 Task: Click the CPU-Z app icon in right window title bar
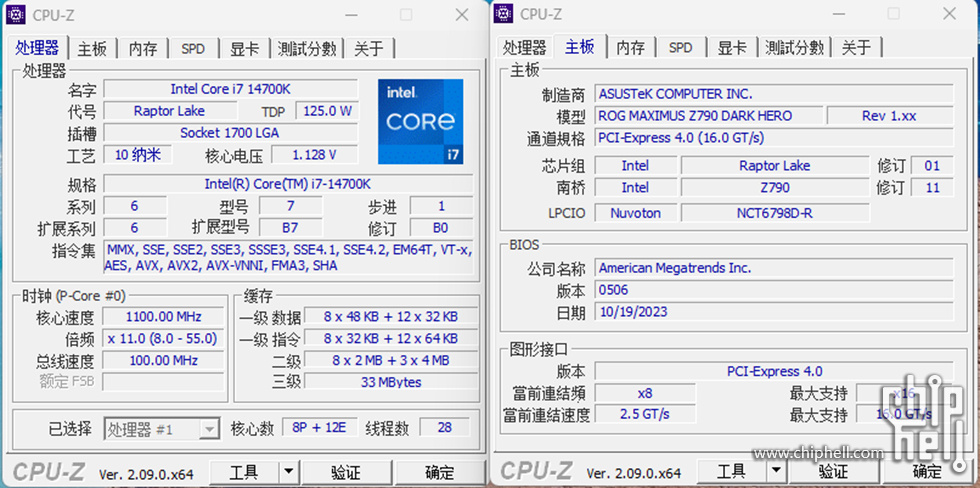tap(503, 14)
